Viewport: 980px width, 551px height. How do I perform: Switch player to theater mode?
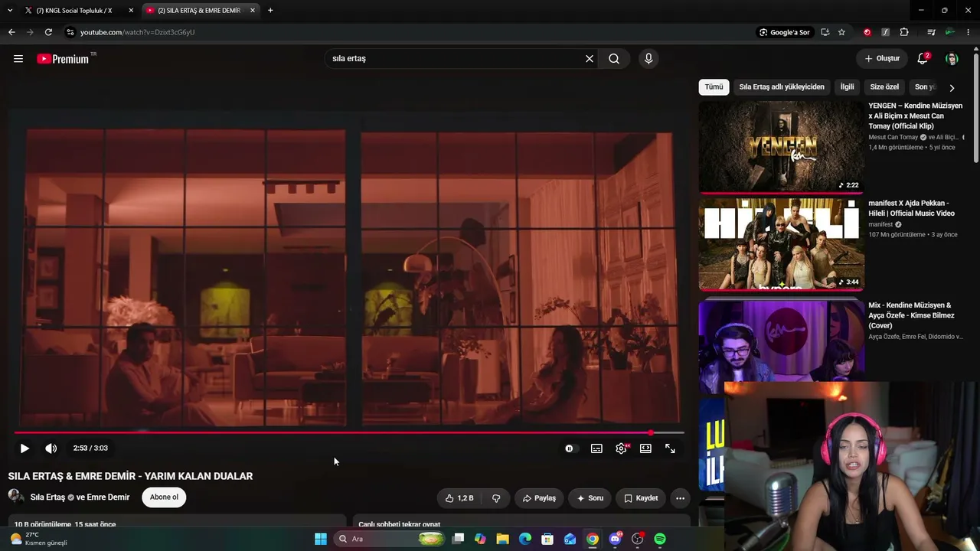pyautogui.click(x=645, y=448)
